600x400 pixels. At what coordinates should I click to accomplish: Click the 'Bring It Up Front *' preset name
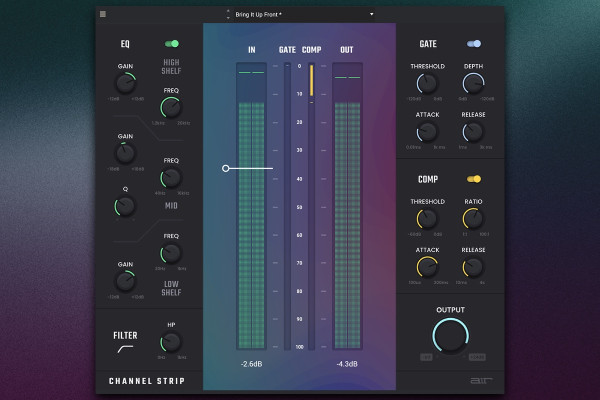click(x=258, y=15)
